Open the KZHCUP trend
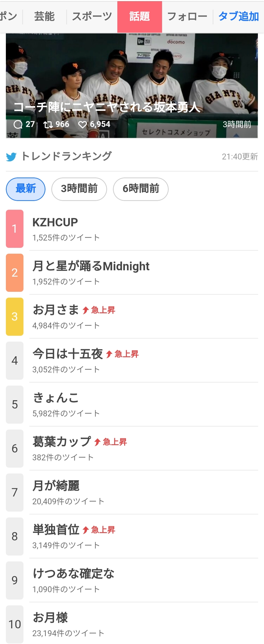 55,222
